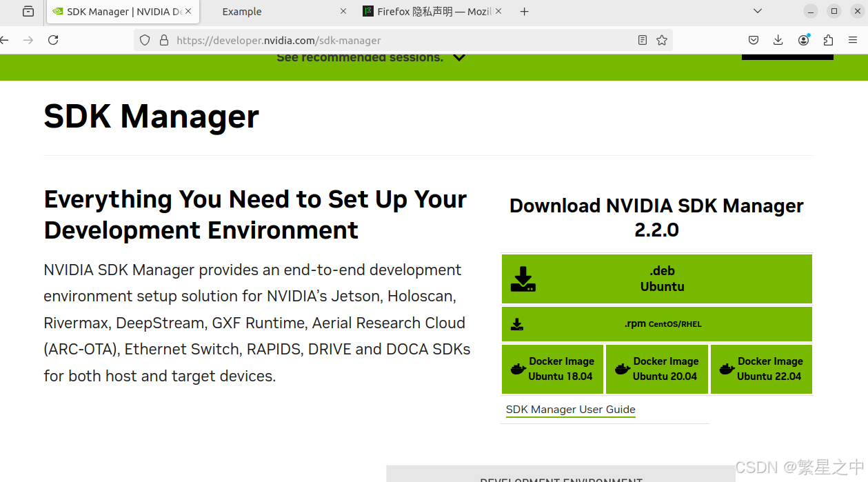This screenshot has height=482, width=868.
Task: Reload the current page
Action: pos(53,40)
